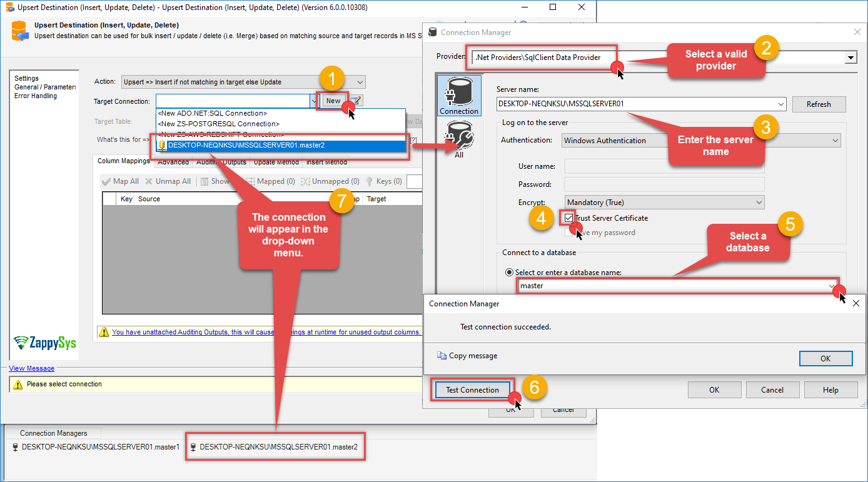Open master1 connection manager icon
868x482 pixels.
tap(16, 448)
